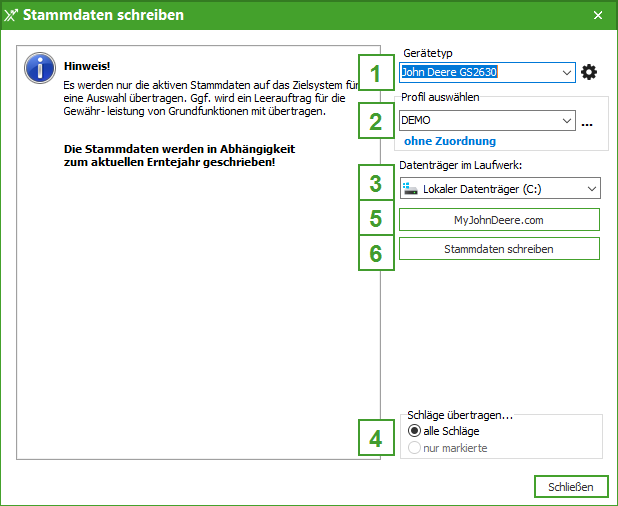Click the app icon in the title bar
This screenshot has height=506, width=618.
point(12,15)
